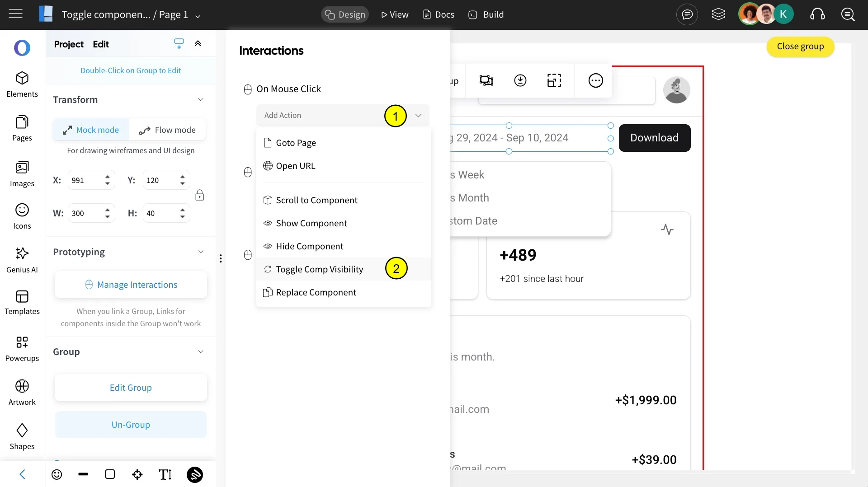This screenshot has height=487, width=868.
Task: Choose Scroll to Component action
Action: (x=344, y=200)
